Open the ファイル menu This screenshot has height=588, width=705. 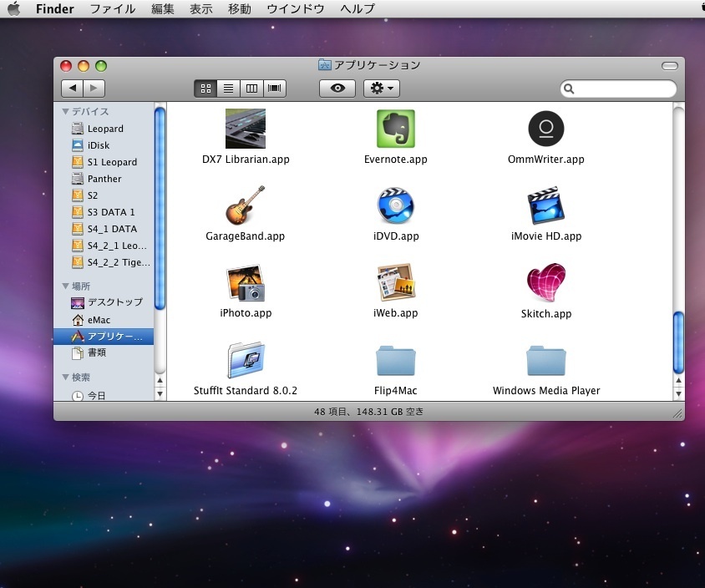coord(113,9)
